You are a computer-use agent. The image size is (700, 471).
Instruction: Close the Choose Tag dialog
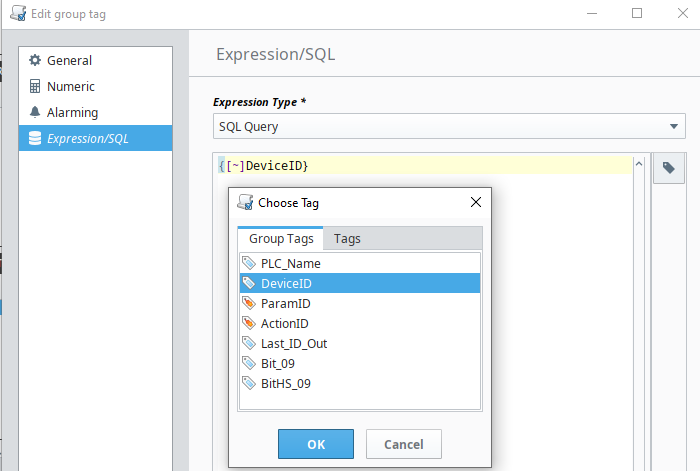tap(476, 202)
